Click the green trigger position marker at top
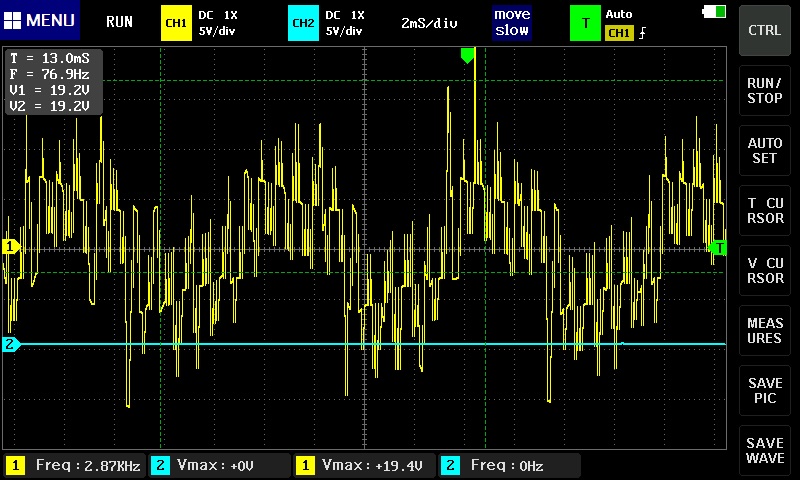 [467, 56]
